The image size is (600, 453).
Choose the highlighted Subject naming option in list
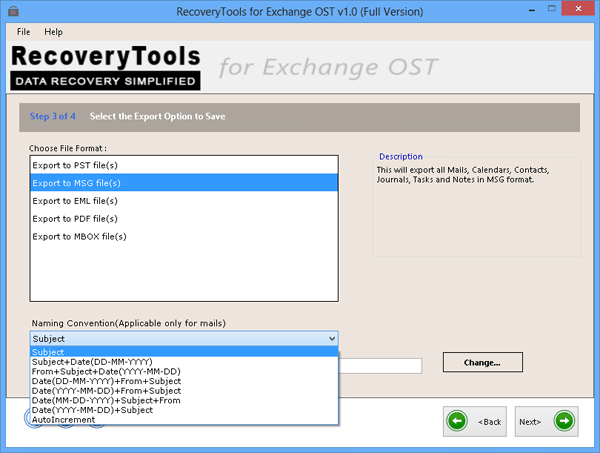tap(184, 352)
